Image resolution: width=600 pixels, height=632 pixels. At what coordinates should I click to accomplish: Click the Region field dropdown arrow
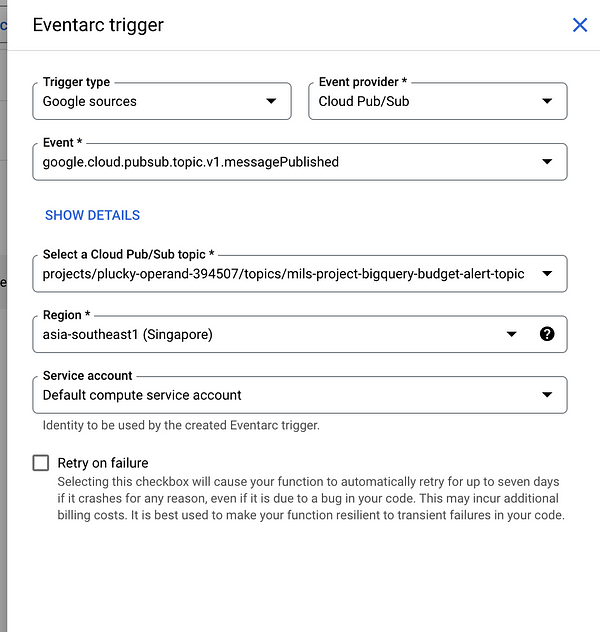pyautogui.click(x=512, y=334)
